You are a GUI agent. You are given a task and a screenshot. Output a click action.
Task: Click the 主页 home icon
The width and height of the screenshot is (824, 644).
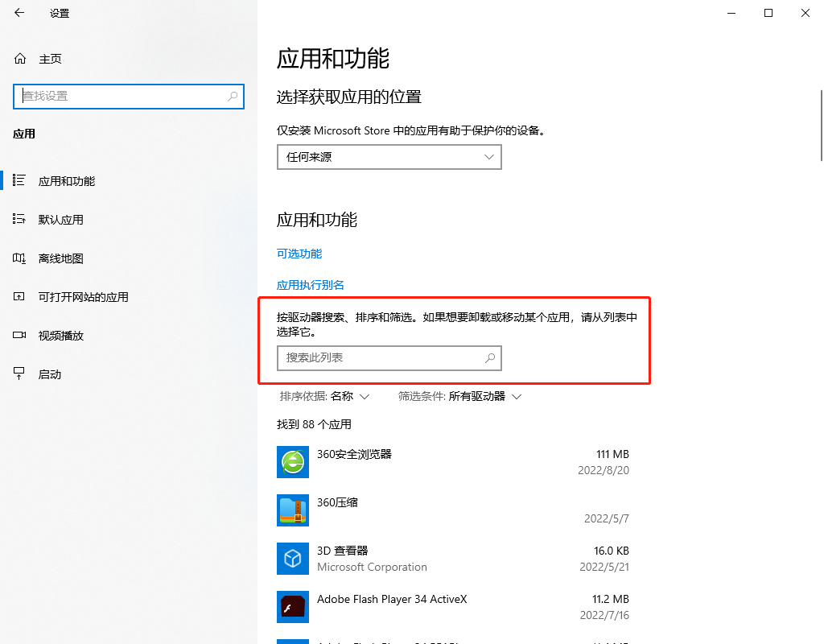20,59
